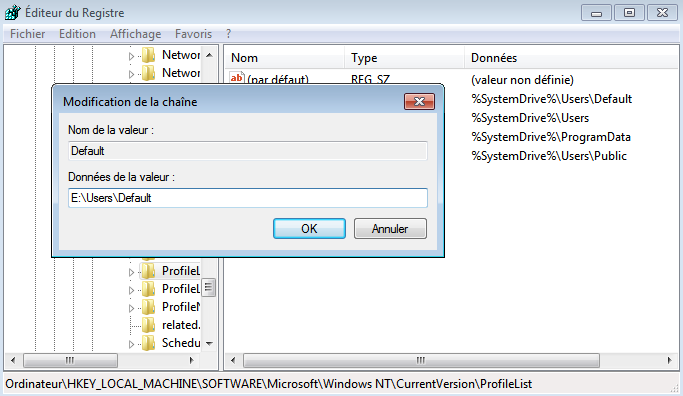This screenshot has width=683, height=396.
Task: Open the Favoris menu
Action: pyautogui.click(x=193, y=34)
